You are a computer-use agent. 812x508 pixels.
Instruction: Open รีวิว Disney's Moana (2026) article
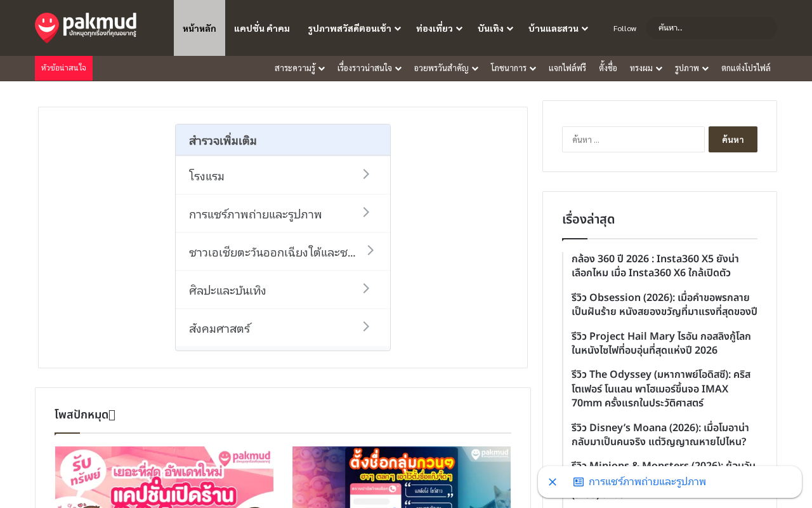click(660, 434)
